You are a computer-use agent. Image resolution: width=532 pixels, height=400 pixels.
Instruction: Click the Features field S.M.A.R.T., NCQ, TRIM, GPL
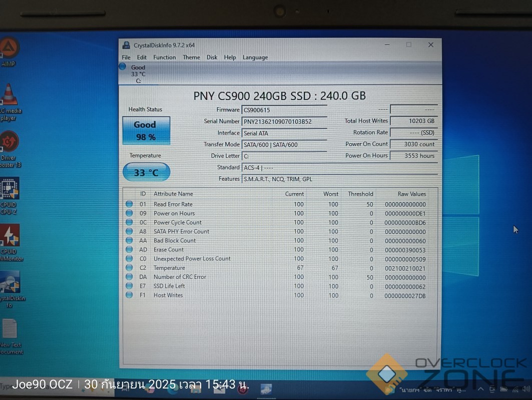[340, 179]
